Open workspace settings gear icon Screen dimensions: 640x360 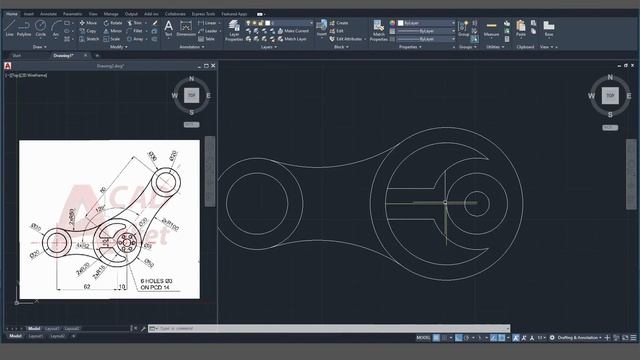coord(552,338)
